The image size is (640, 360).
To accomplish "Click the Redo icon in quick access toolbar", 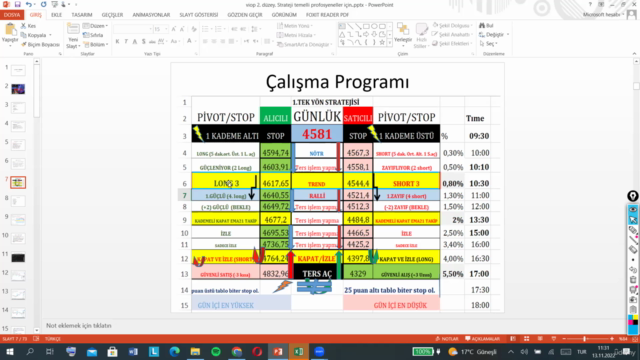I will pos(43,4).
